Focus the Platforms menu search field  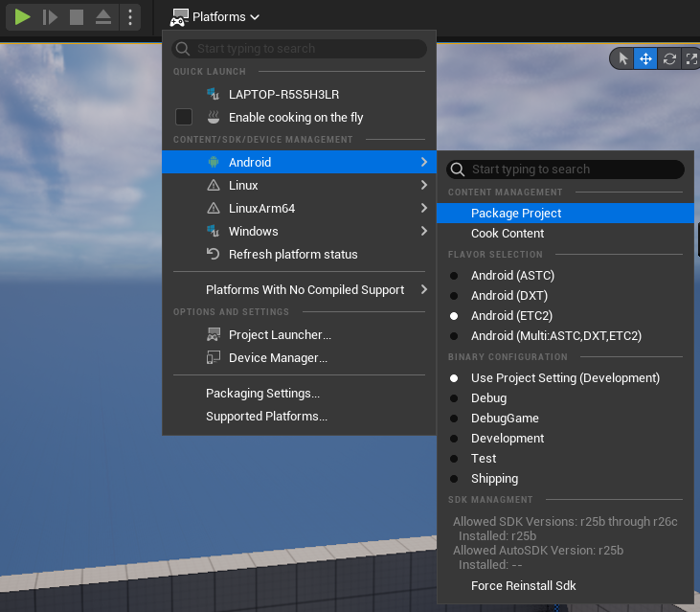(x=299, y=48)
